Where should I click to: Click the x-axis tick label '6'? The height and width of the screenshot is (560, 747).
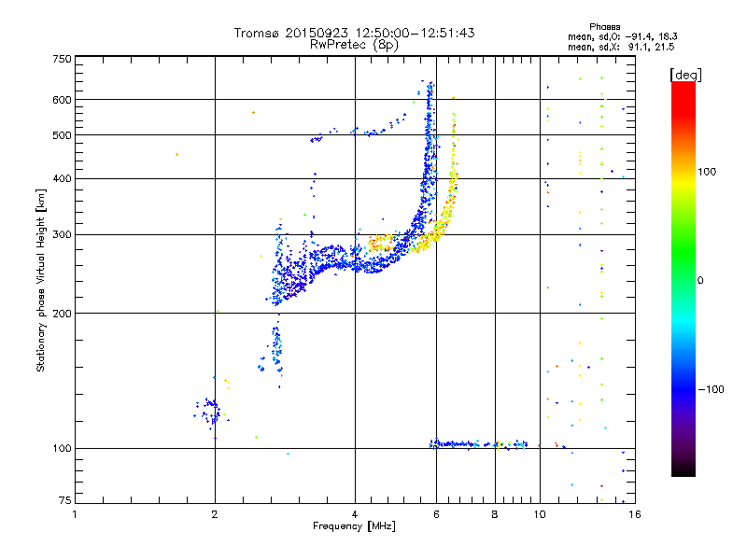pos(436,514)
